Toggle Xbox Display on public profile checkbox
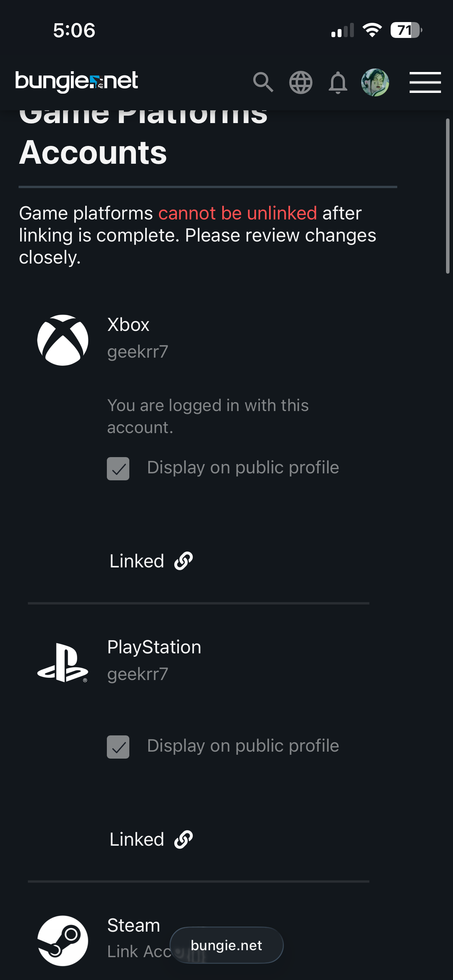Screen dimensions: 453x980 coord(118,469)
